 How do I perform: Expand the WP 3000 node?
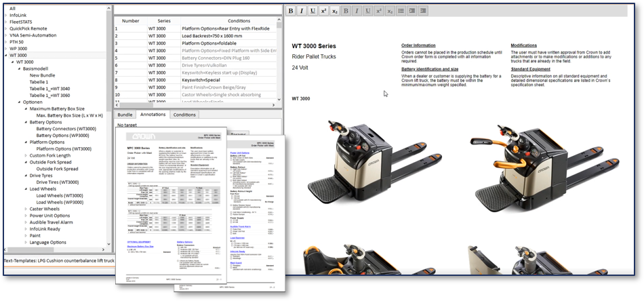[x=5, y=48]
